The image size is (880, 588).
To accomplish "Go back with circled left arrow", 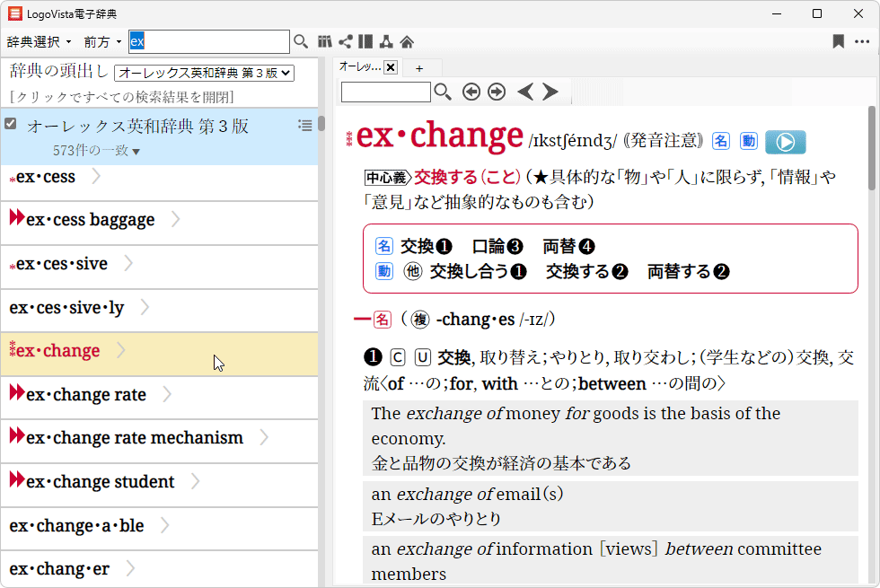I will click(x=471, y=92).
